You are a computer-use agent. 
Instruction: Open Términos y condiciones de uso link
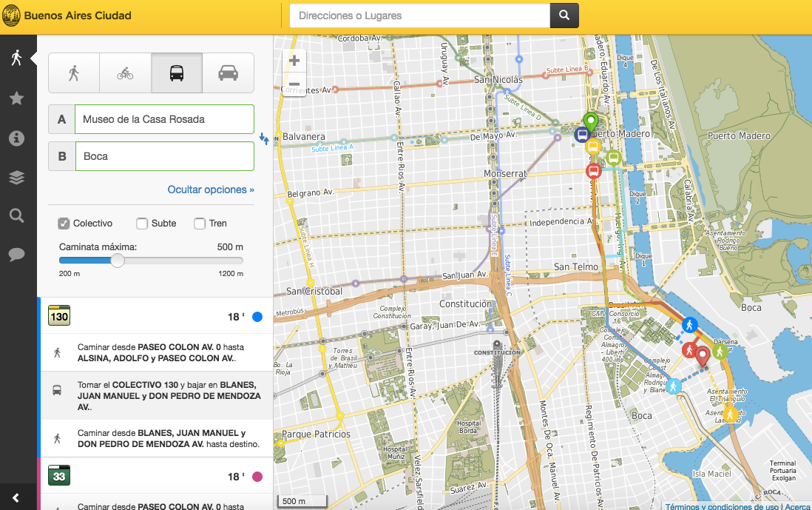[722, 506]
